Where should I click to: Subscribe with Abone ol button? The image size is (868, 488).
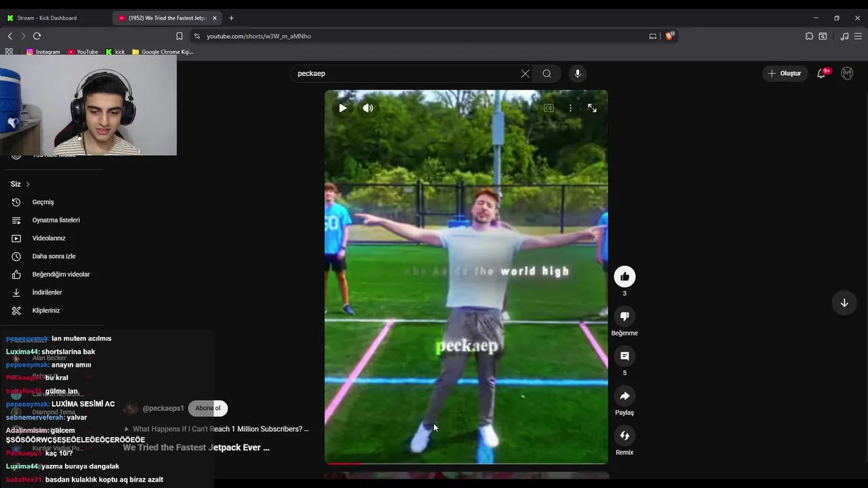[x=208, y=408]
